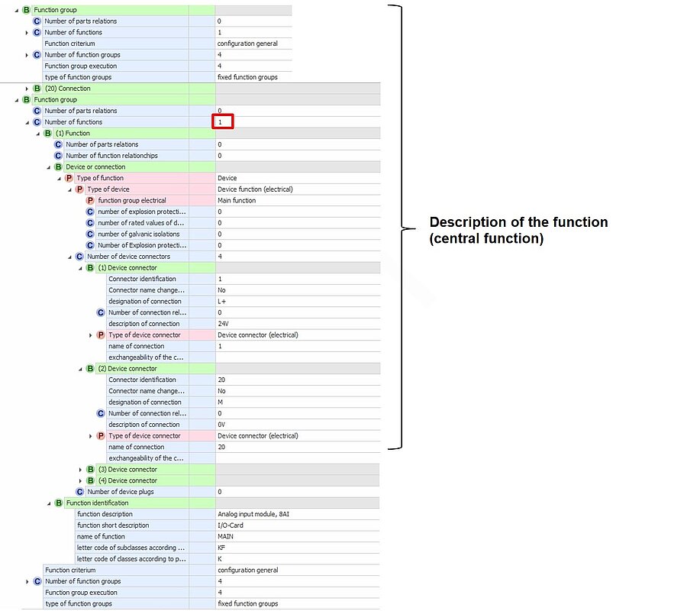Expand the (3) Device connector node
This screenshot has height=611, width=700.
point(81,470)
